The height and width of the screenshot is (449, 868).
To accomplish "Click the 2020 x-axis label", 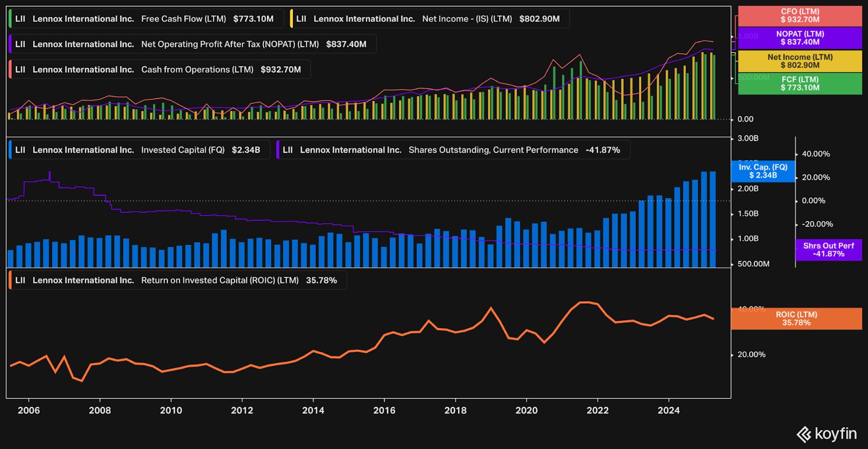I will 526,410.
